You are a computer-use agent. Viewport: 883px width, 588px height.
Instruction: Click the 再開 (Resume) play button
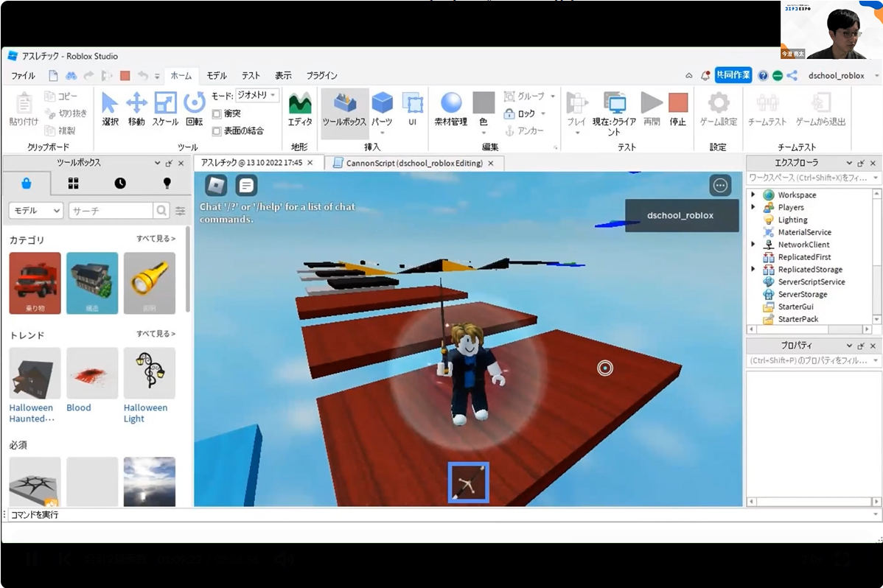click(x=652, y=103)
